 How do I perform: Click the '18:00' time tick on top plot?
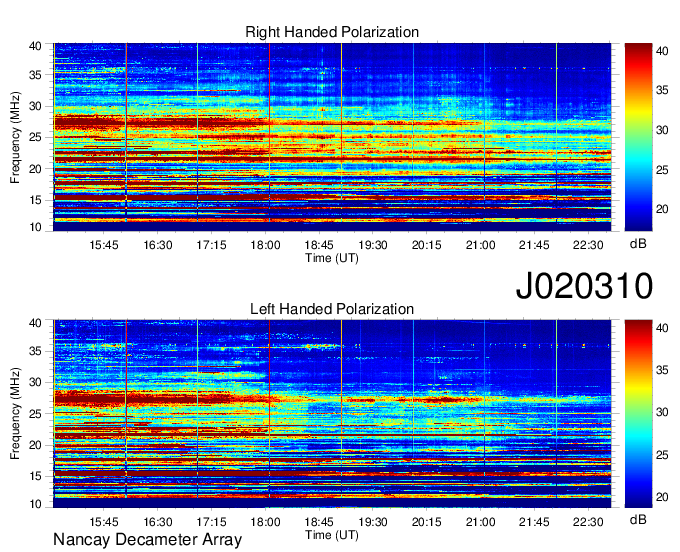(265, 245)
